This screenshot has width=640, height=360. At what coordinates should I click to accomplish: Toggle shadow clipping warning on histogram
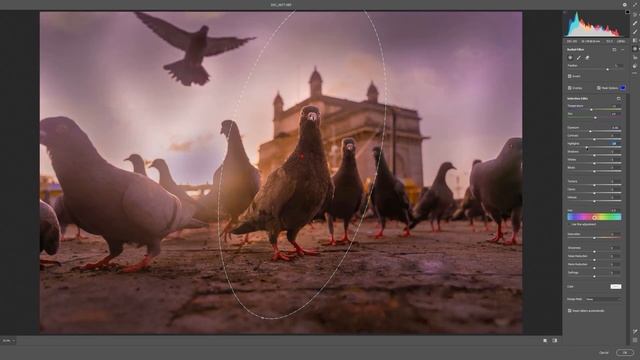pyautogui.click(x=565, y=12)
